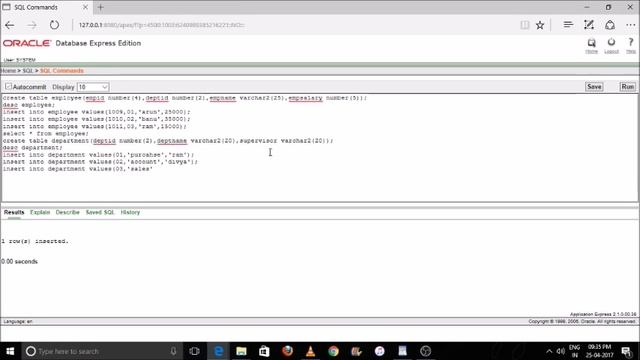
Task: Open Microsoft Edge from taskbar
Action: (x=218, y=351)
